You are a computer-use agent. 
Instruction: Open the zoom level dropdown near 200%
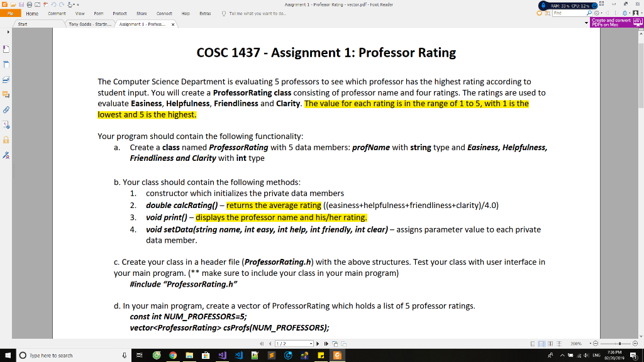590,344
